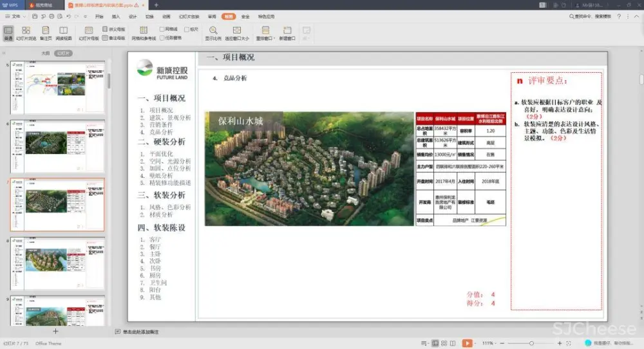Click the Zoom ratio (显示比例) magnifier icon
This screenshot has height=349, width=644.
[213, 30]
